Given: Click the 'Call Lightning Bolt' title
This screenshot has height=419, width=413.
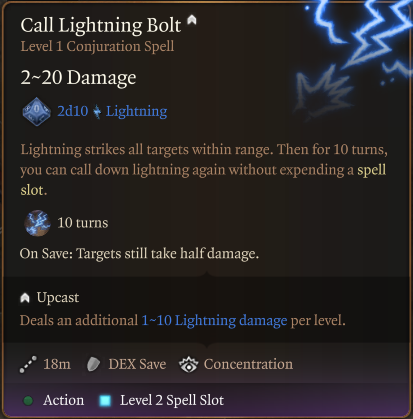Looking at the screenshot, I should [x=101, y=25].
